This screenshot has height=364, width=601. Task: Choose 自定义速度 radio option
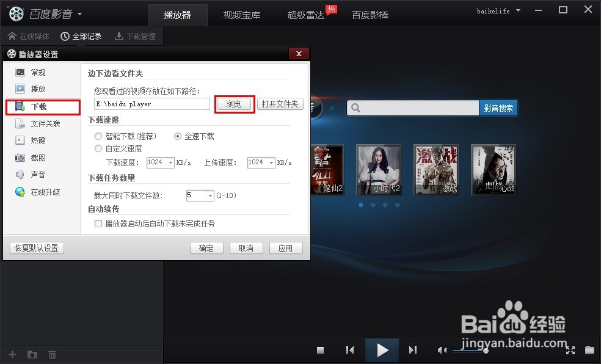(98, 148)
